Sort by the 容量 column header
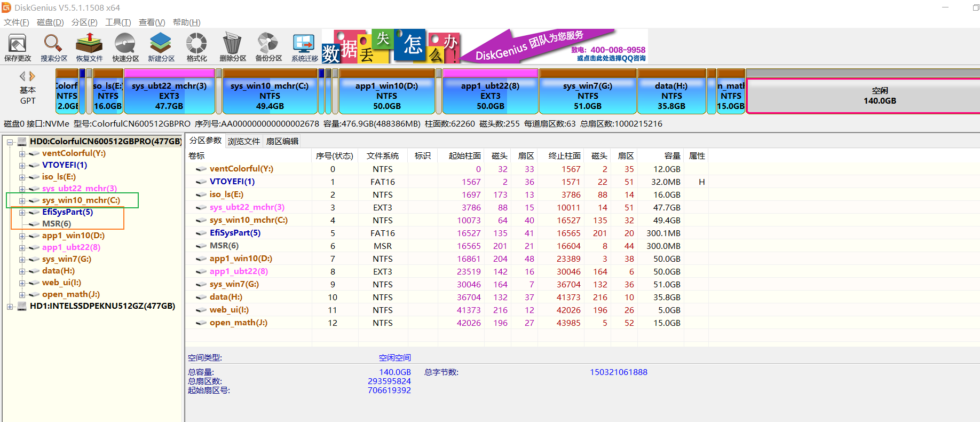 coord(660,156)
